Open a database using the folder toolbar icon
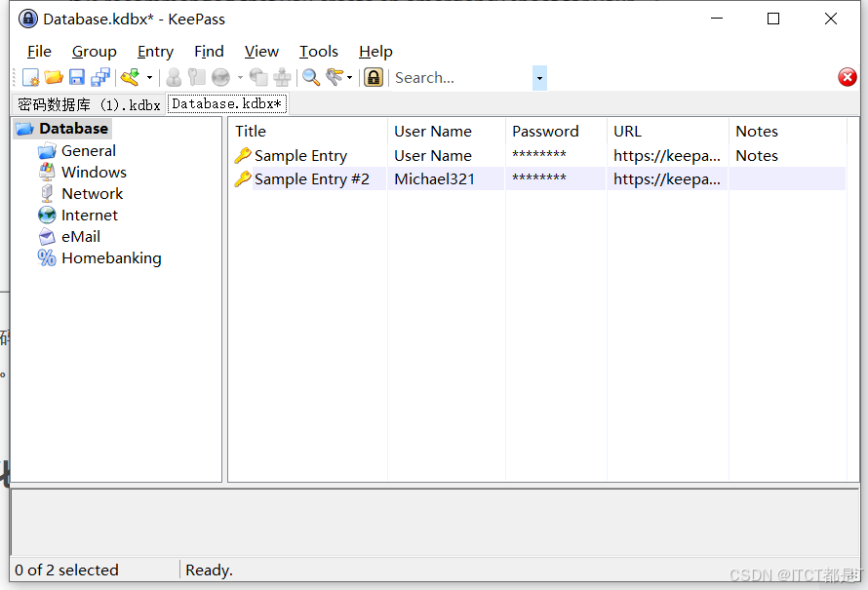The image size is (868, 590). pos(53,77)
